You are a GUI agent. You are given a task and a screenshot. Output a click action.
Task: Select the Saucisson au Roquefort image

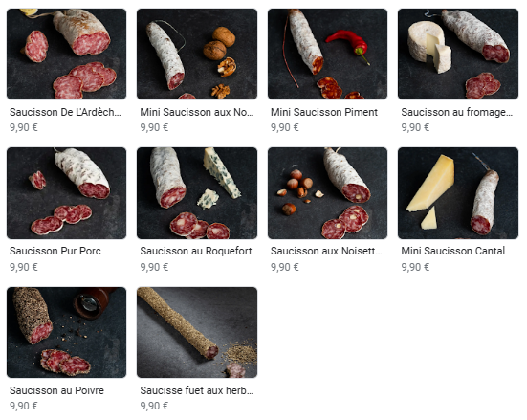click(197, 193)
